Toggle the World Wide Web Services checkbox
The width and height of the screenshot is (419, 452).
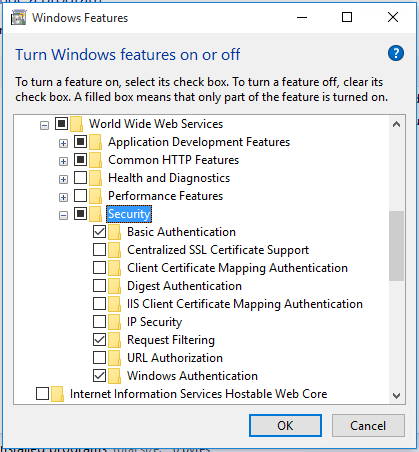(61, 124)
